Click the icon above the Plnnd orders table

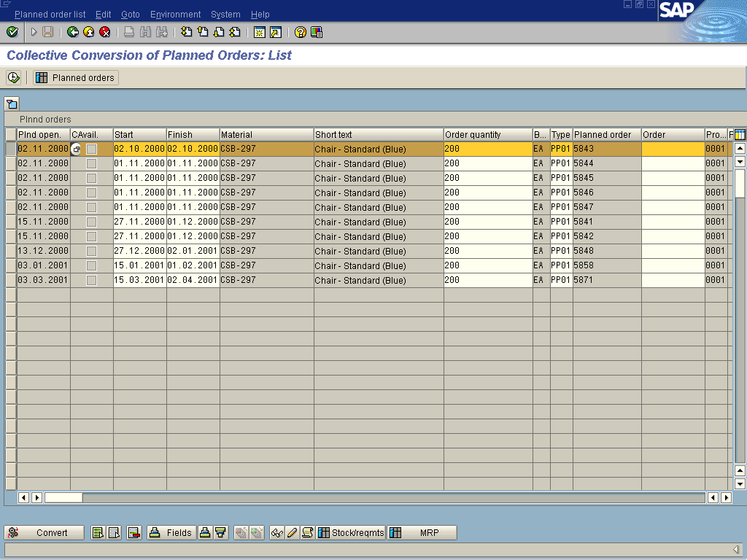[12, 104]
